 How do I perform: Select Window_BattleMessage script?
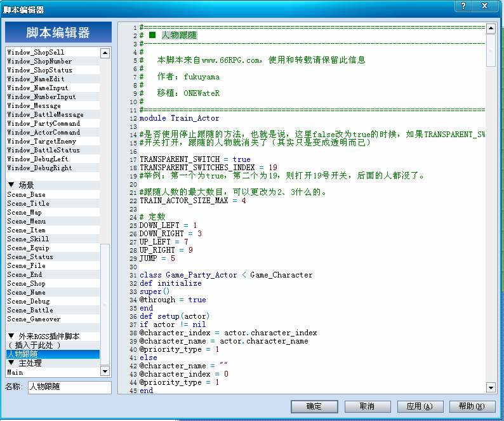tap(53, 114)
